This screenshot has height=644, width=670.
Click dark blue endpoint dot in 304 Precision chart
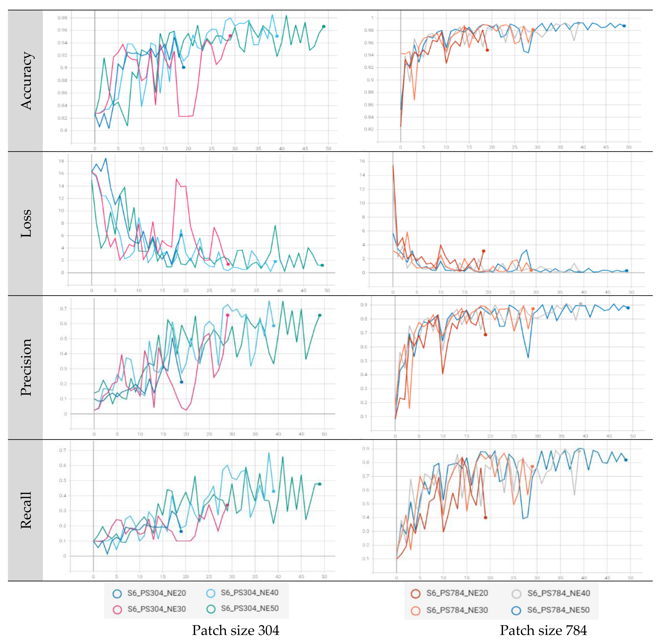181,382
